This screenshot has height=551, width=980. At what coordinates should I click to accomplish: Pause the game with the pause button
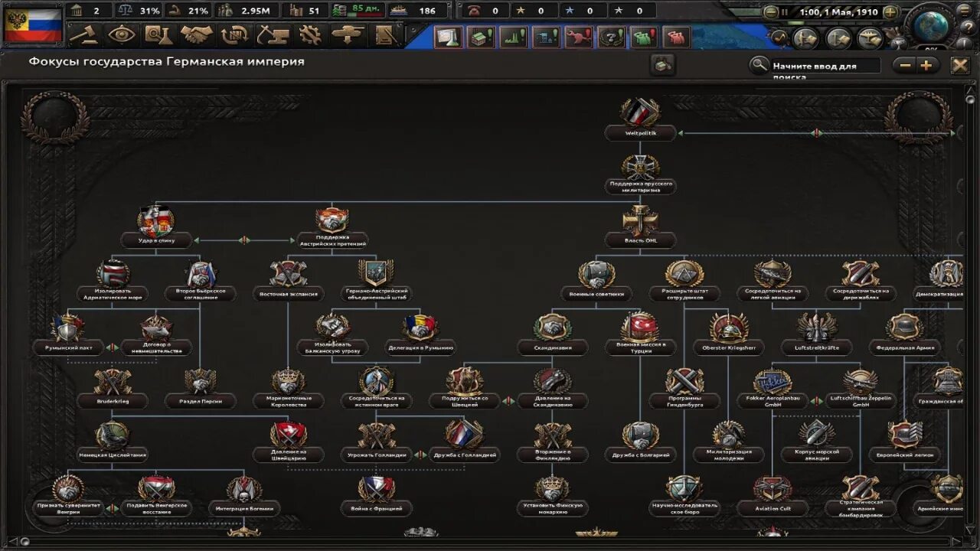pyautogui.click(x=783, y=12)
